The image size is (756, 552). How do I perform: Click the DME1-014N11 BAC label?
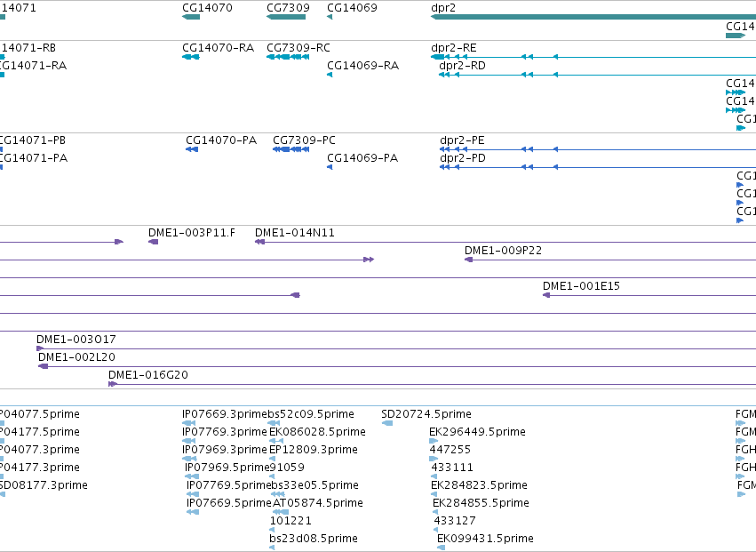click(x=295, y=233)
